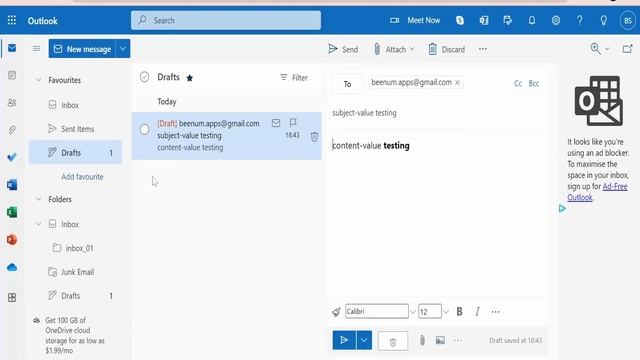Image resolution: width=640 pixels, height=360 pixels.
Task: Show the Cc field
Action: coord(518,83)
